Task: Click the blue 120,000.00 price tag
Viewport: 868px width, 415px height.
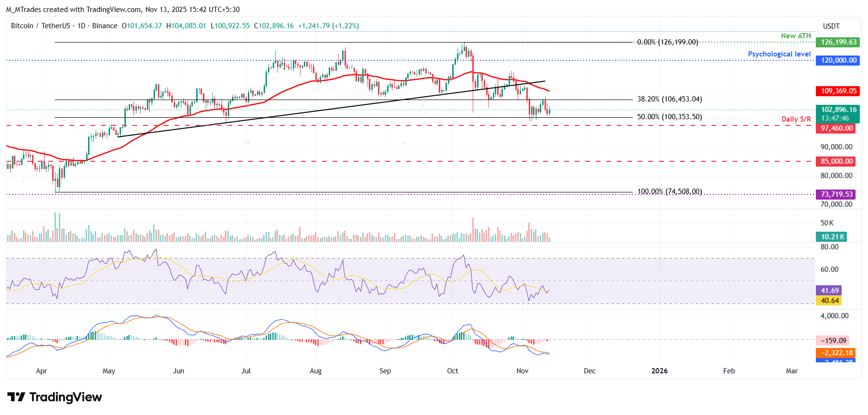Action: [838, 60]
